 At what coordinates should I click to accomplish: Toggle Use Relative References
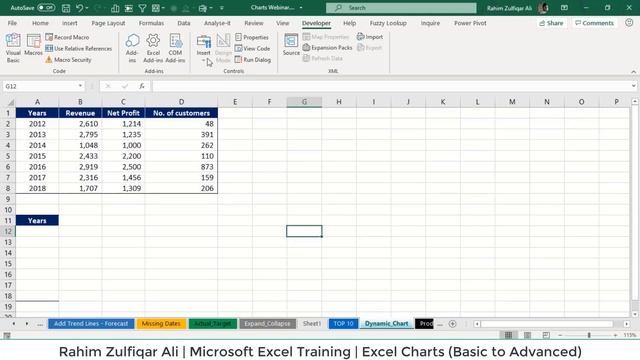pos(78,49)
